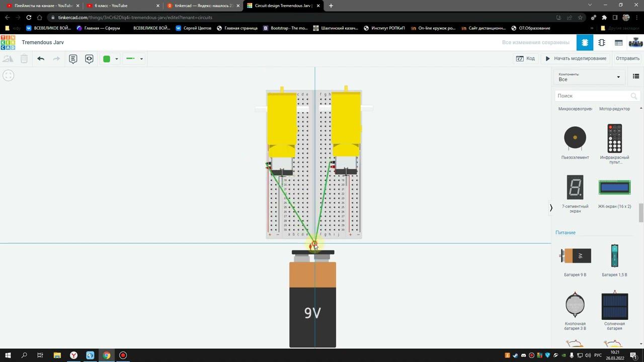Switch to Circuit view tab
Viewport: 644px width, 362px height.
click(x=585, y=43)
